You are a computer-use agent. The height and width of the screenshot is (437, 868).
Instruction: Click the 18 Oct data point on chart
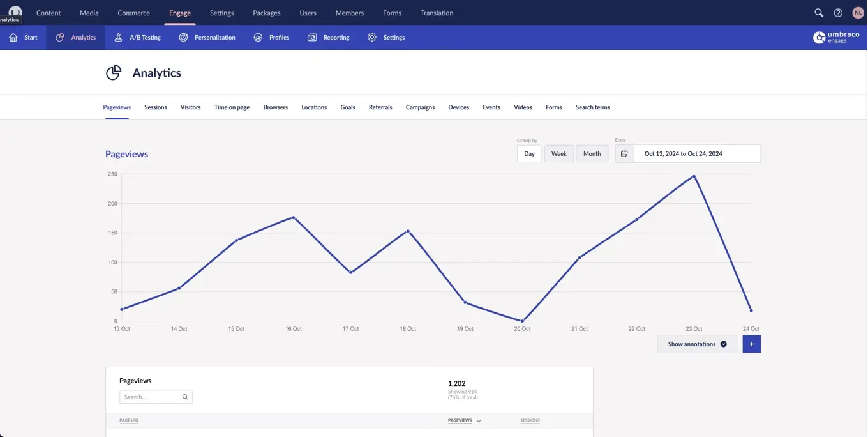tap(408, 231)
